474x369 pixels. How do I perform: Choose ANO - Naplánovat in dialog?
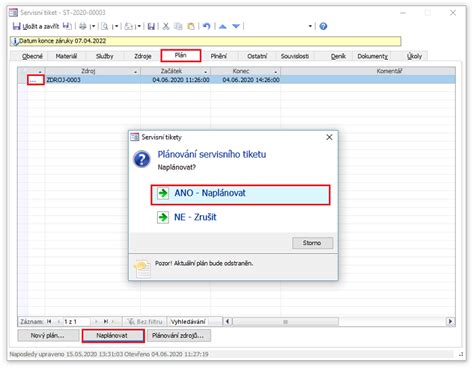click(240, 195)
